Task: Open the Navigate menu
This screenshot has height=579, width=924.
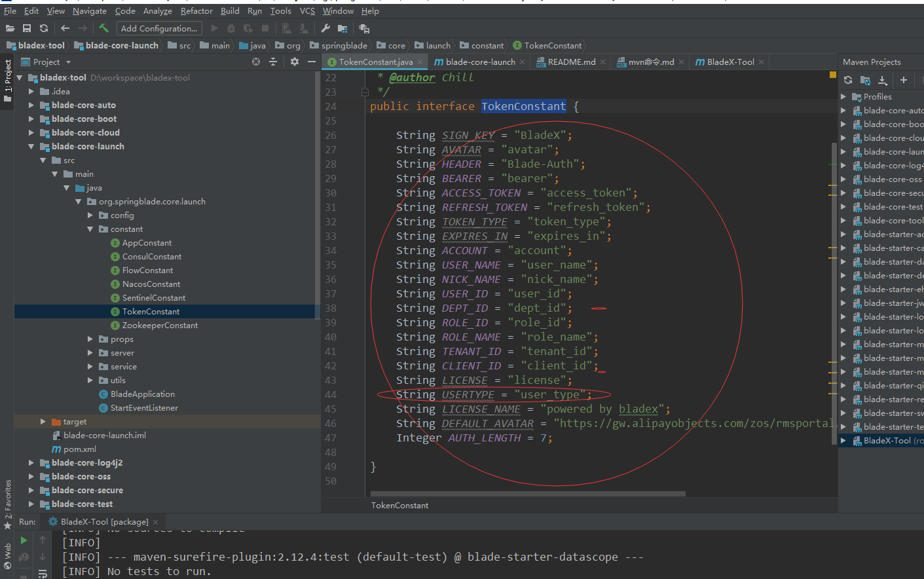Action: coord(90,10)
